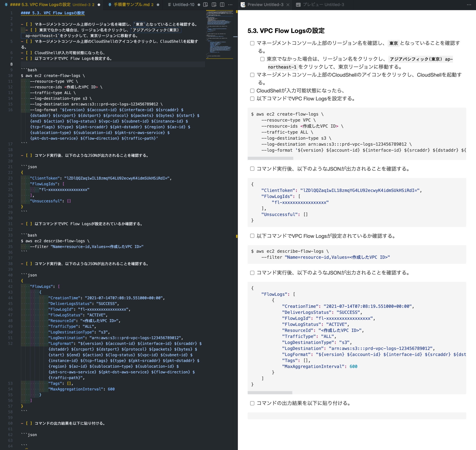Click the markdown icon of the 手順書サンプル.md tab
This screenshot has height=450, width=476.
[x=110, y=5]
